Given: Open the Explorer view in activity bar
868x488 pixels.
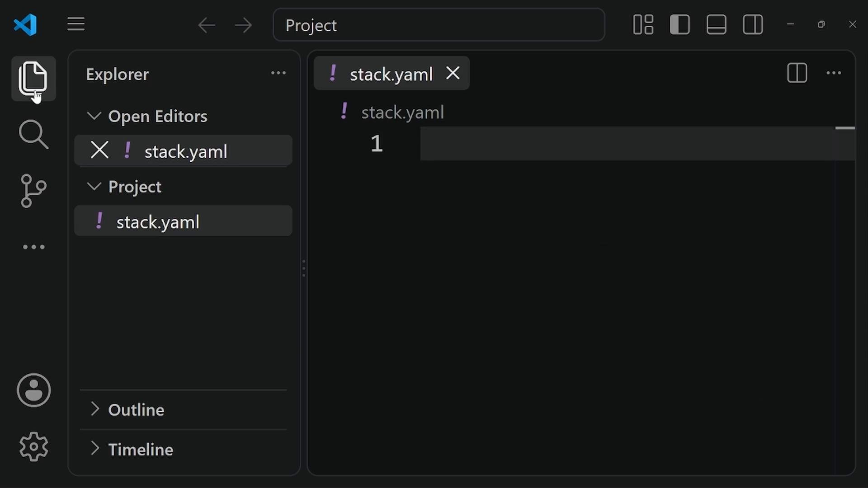Looking at the screenshot, I should (x=33, y=79).
